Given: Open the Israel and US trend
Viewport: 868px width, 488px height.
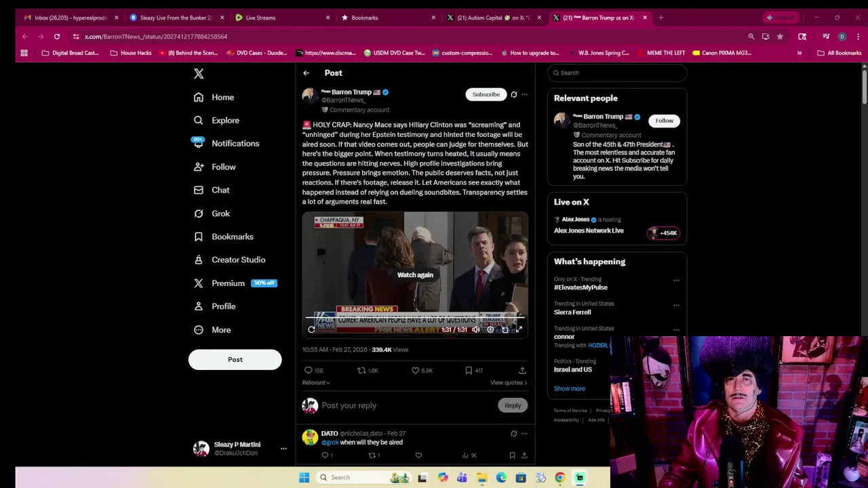Looking at the screenshot, I should (x=572, y=370).
